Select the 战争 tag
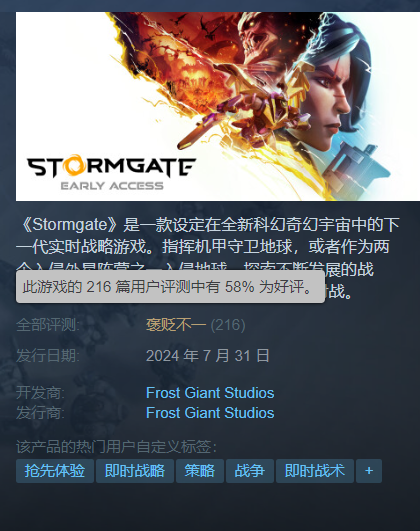Image resolution: width=420 pixels, height=531 pixels. pyautogui.click(x=250, y=471)
